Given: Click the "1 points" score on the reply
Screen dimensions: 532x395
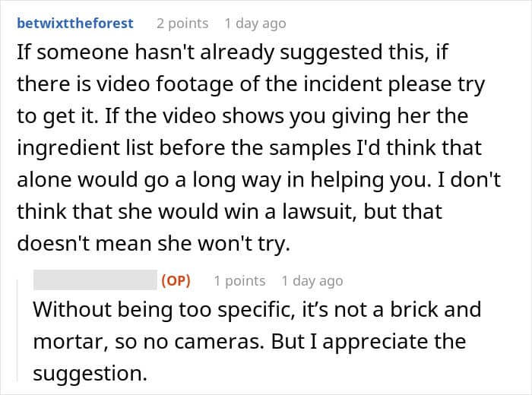Looking at the screenshot, I should click(239, 281).
